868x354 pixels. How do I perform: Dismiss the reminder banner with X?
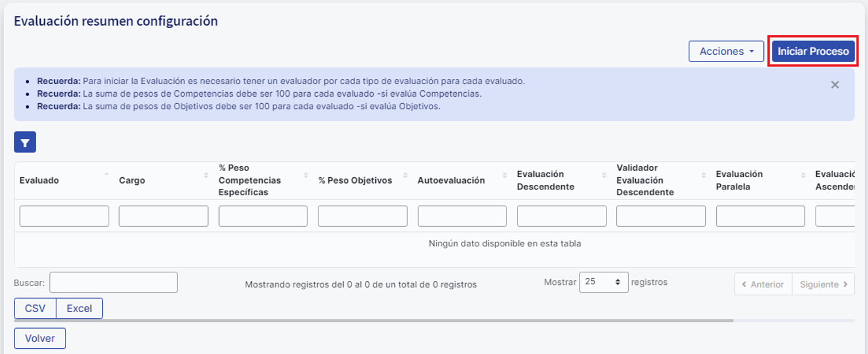click(x=835, y=85)
